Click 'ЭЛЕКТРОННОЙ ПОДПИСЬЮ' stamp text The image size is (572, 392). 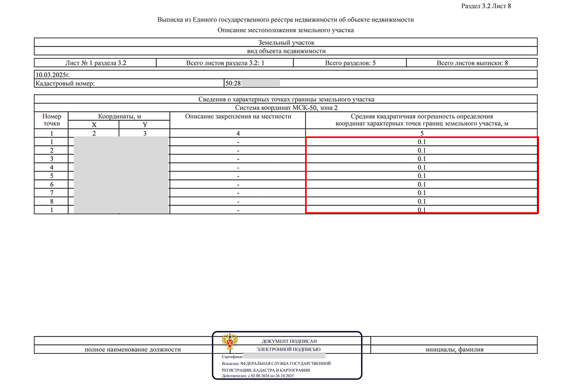click(288, 349)
